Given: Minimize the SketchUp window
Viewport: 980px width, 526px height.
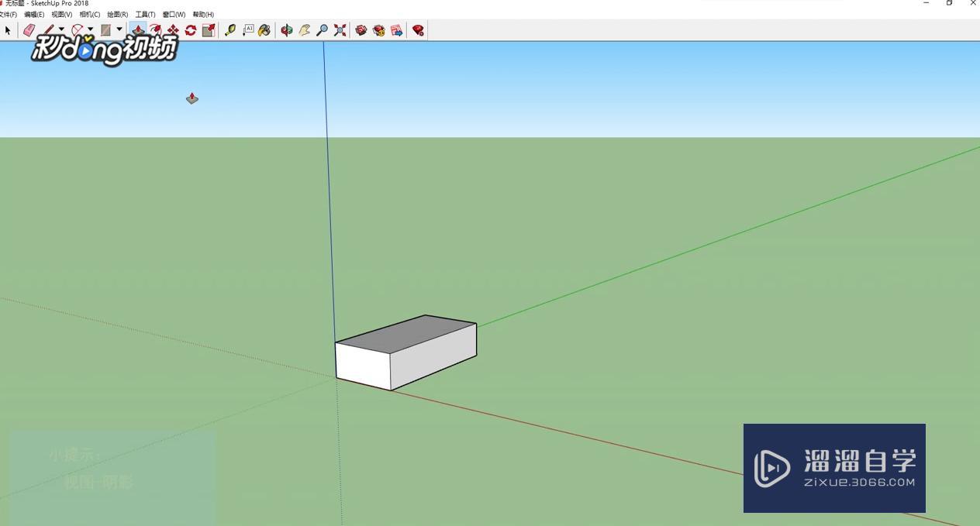Looking at the screenshot, I should pyautogui.click(x=927, y=3).
